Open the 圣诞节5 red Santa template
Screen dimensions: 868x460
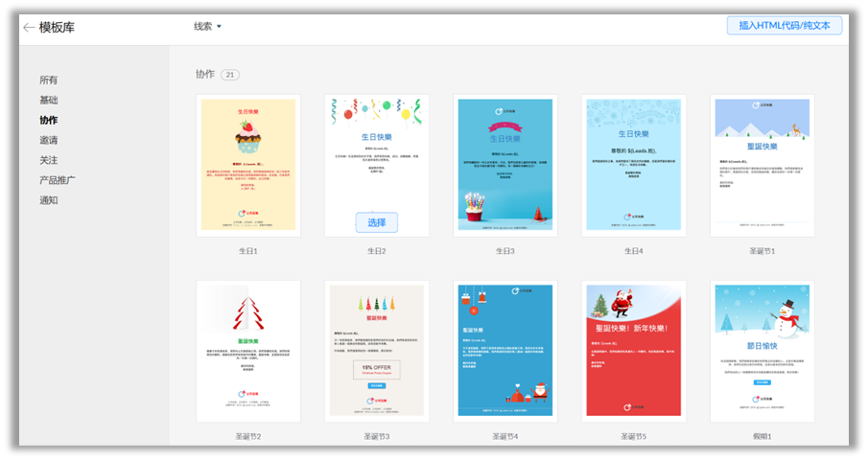point(634,351)
